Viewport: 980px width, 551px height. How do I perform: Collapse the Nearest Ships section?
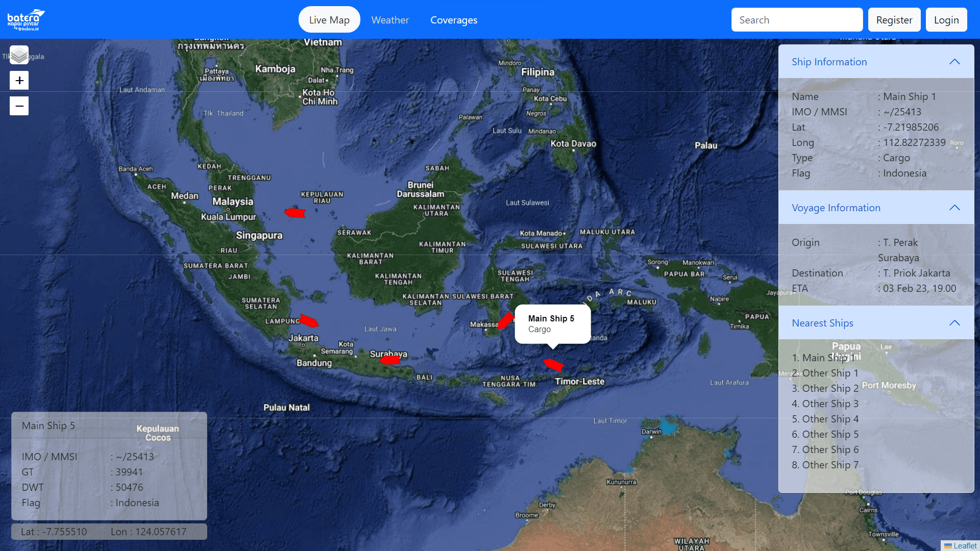tap(954, 323)
